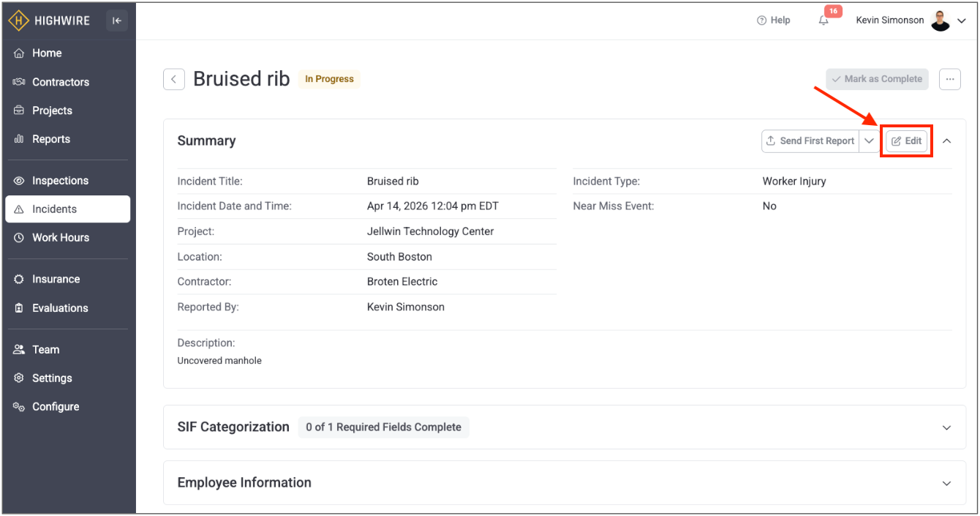Image resolution: width=980 pixels, height=516 pixels.
Task: Open Contractors from the sidebar
Action: 60,82
